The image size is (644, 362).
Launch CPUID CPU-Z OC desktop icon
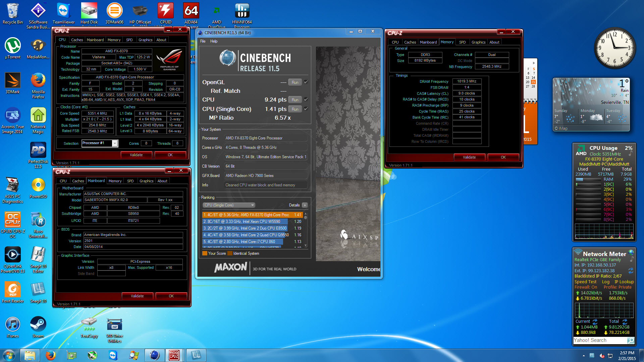[x=13, y=225]
